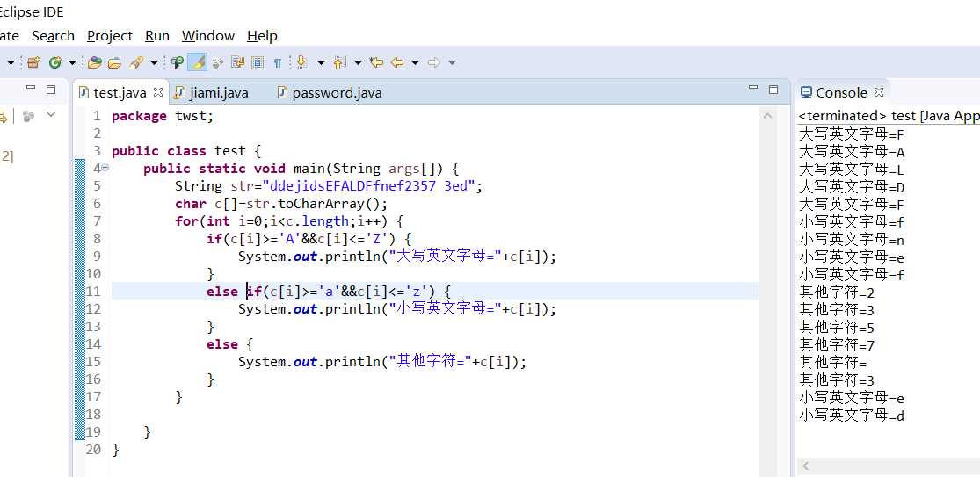Click the Previous Annotation up-arrow icon
Image resolution: width=980 pixels, height=477 pixels.
tap(339, 61)
